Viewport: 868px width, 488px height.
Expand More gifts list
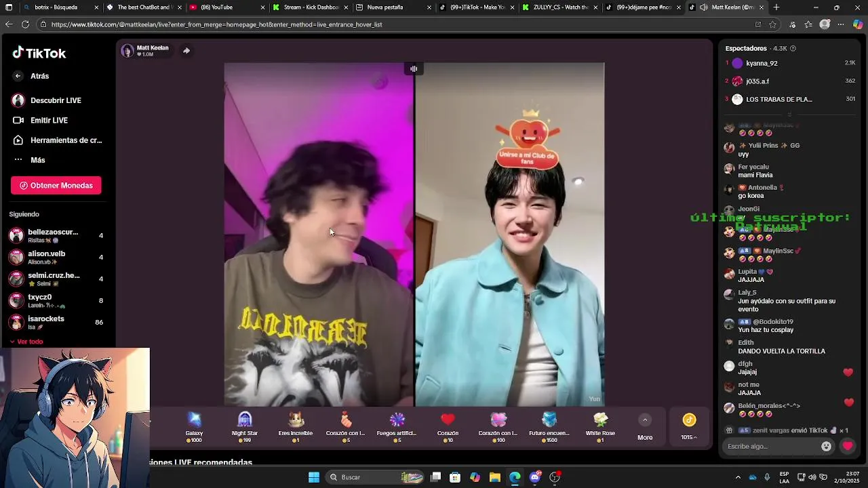pyautogui.click(x=645, y=427)
